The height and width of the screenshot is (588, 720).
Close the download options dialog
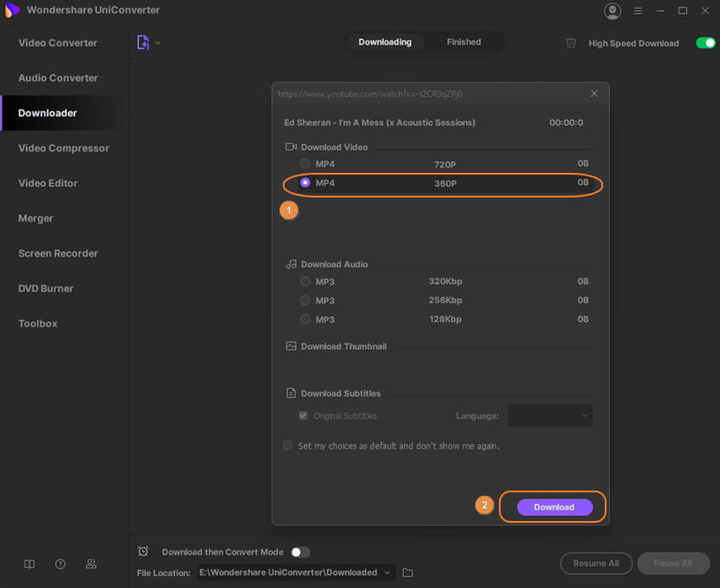pos(594,94)
